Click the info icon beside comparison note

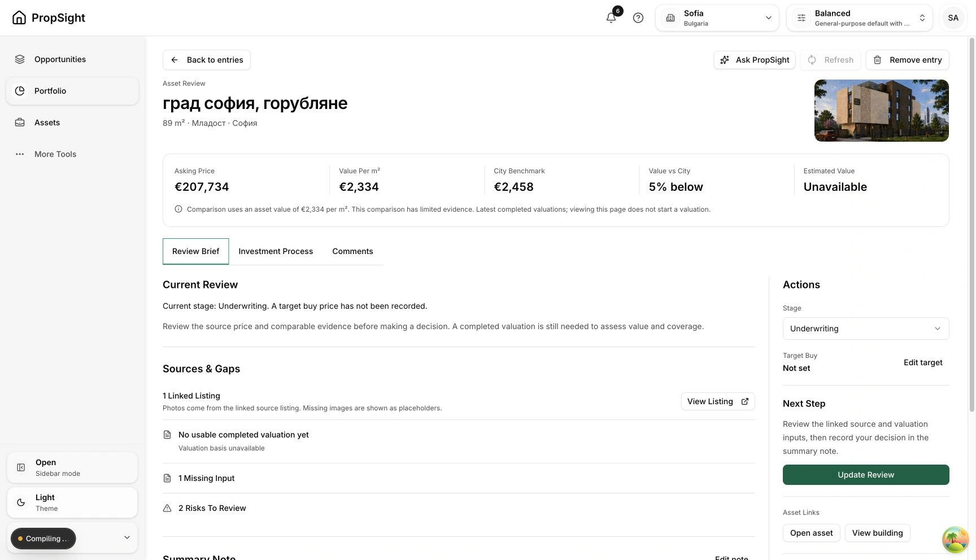(178, 209)
